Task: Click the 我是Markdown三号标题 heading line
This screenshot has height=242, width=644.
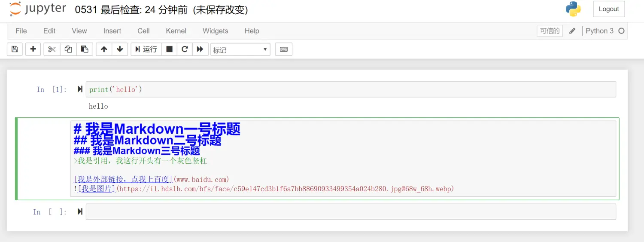Action: 137,151
